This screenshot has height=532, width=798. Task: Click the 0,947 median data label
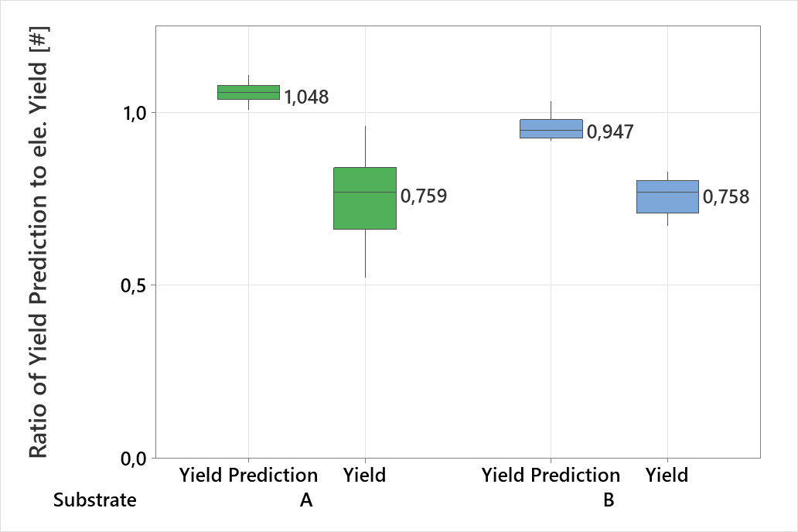pyautogui.click(x=610, y=132)
